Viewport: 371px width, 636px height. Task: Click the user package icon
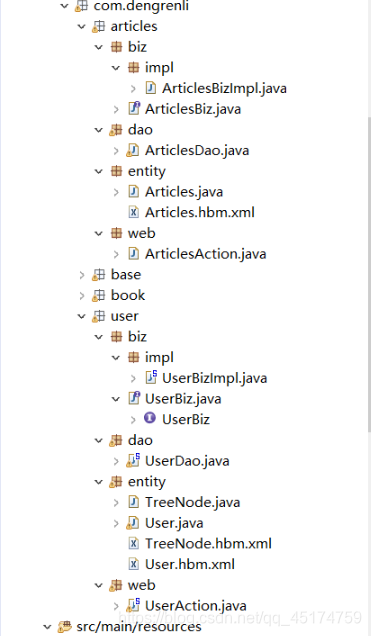click(x=98, y=316)
